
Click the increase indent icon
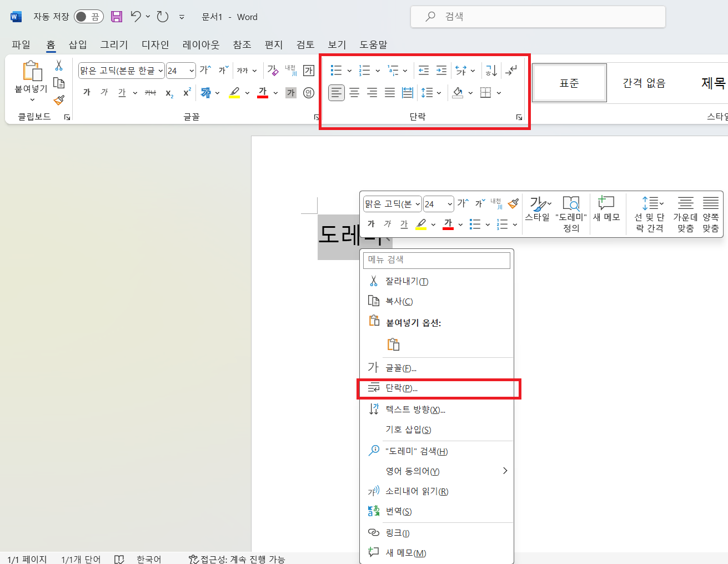(x=441, y=71)
